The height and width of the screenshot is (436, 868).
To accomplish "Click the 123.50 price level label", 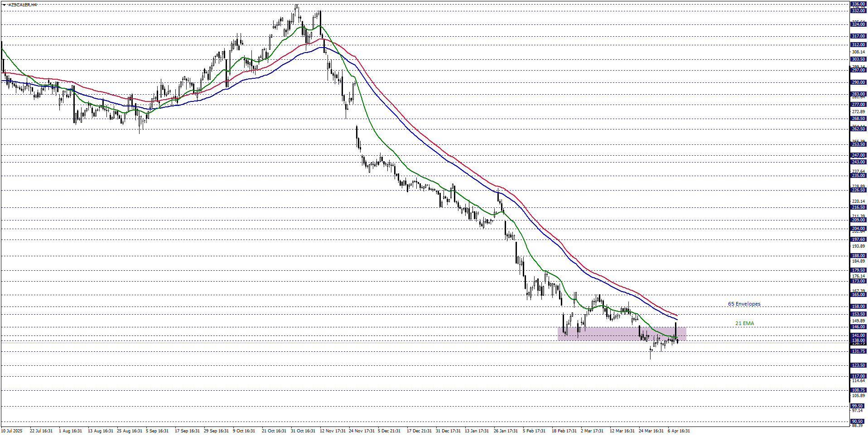I will [858, 365].
